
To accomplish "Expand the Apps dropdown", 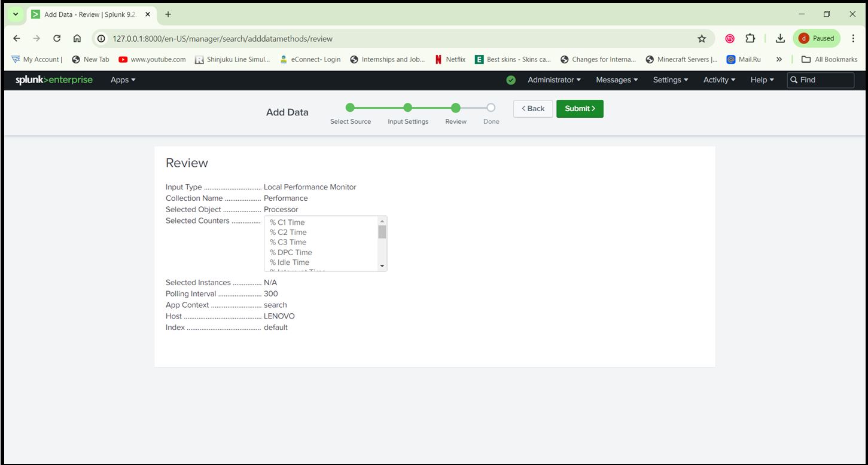I will click(x=122, y=79).
